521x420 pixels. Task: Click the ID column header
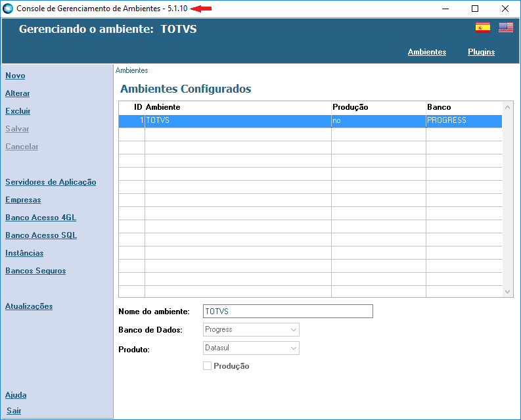(x=132, y=107)
